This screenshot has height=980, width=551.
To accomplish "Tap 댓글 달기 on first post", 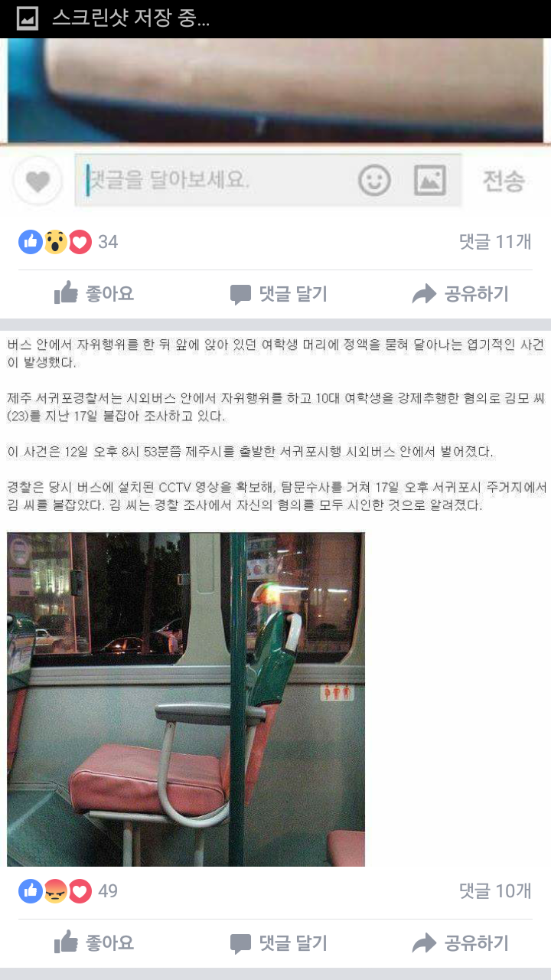I will pos(279,294).
